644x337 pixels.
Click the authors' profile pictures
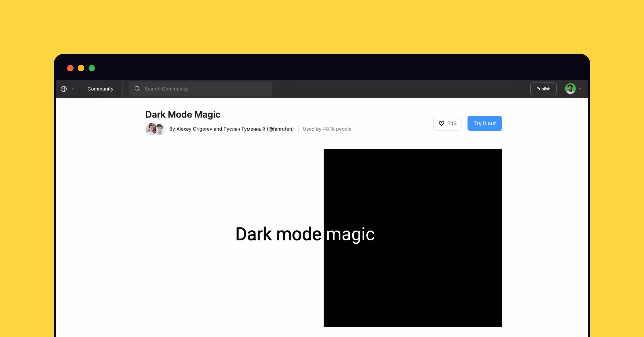[155, 129]
